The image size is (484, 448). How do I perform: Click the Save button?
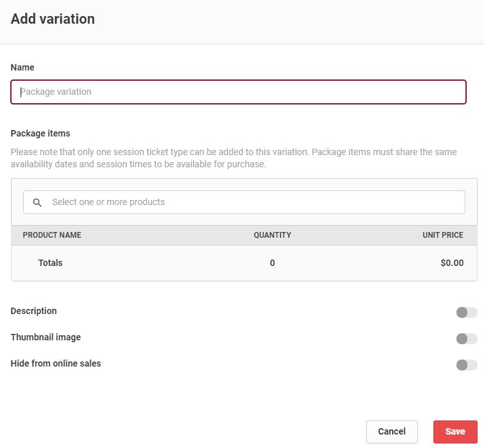[x=455, y=431]
